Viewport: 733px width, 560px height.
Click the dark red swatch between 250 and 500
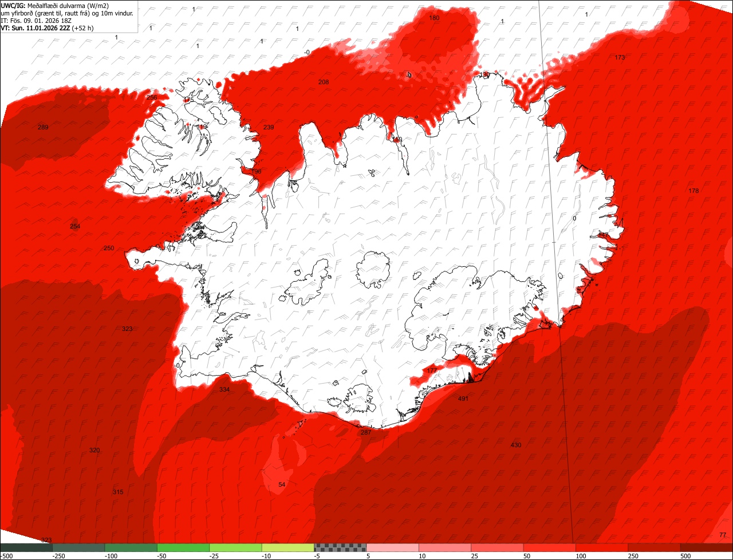tap(655, 547)
